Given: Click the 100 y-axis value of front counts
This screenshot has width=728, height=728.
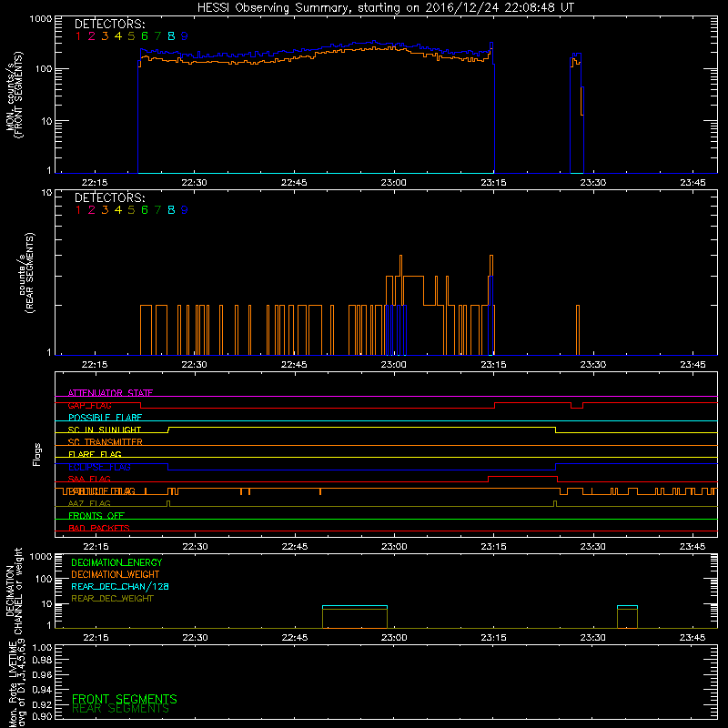Looking at the screenshot, I should point(44,69).
